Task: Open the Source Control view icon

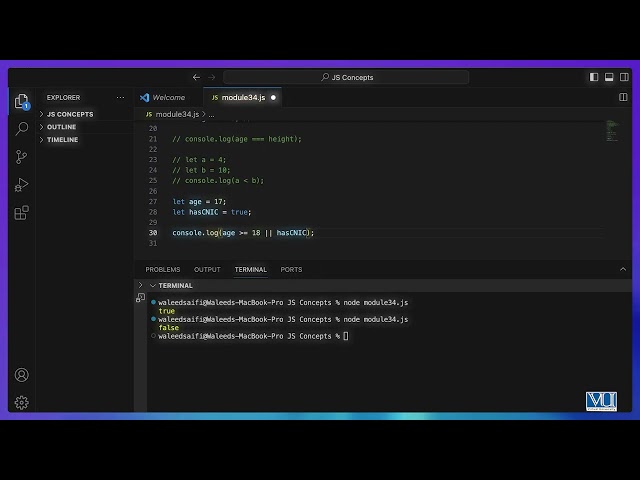Action: 21,157
